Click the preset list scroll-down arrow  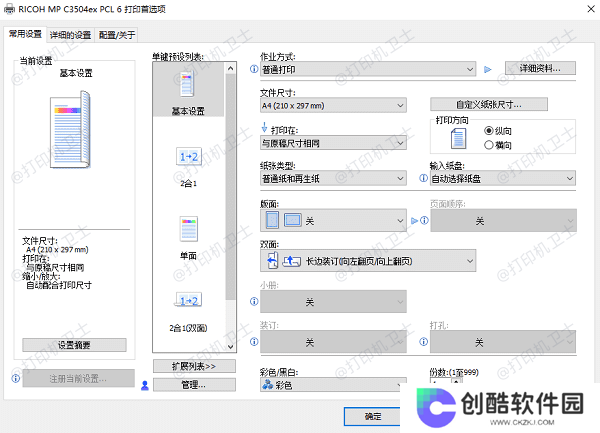point(230,346)
